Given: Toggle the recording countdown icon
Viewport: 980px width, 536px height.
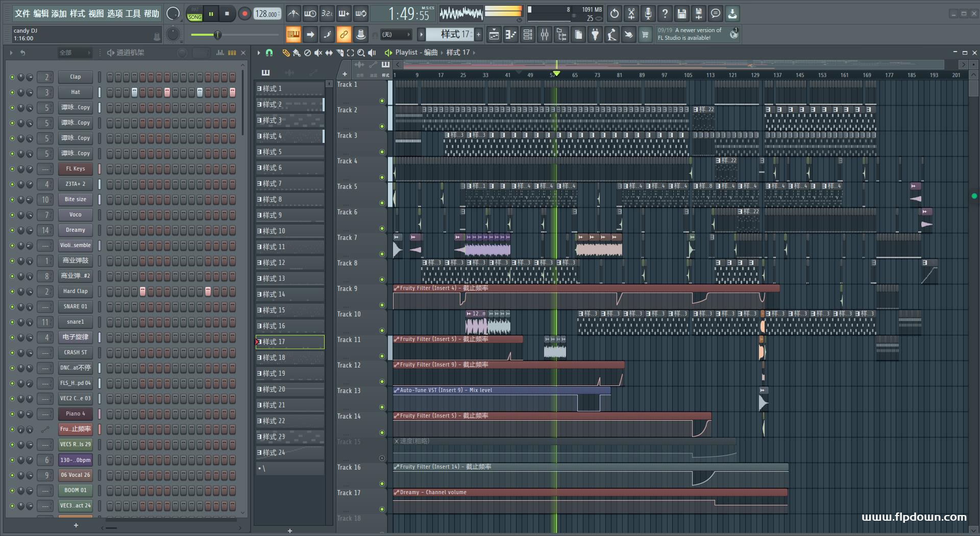Looking at the screenshot, I should (327, 14).
